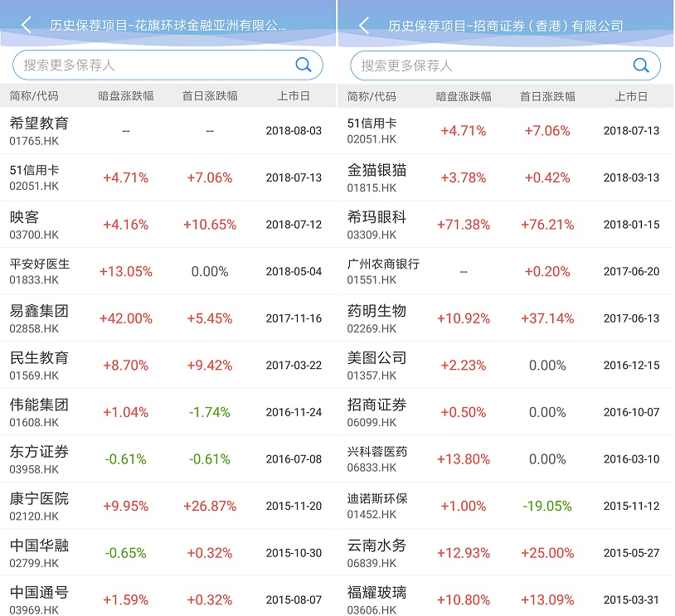Tap +37.14% first-day value for 药明生物
The width and height of the screenshot is (675, 616).
(547, 318)
